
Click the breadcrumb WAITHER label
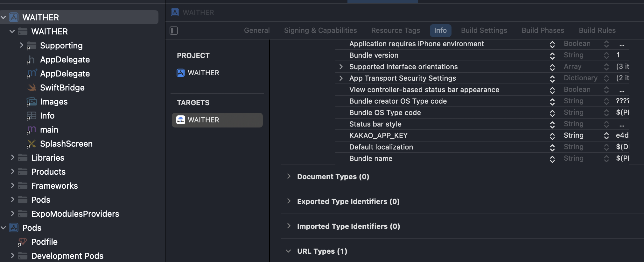pyautogui.click(x=198, y=12)
